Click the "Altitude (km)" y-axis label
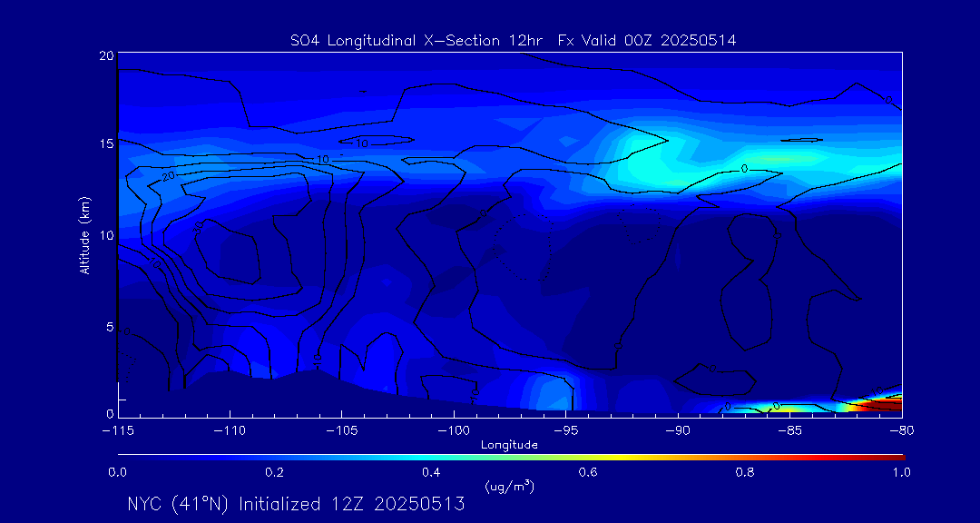This screenshot has width=980, height=523. [x=84, y=235]
